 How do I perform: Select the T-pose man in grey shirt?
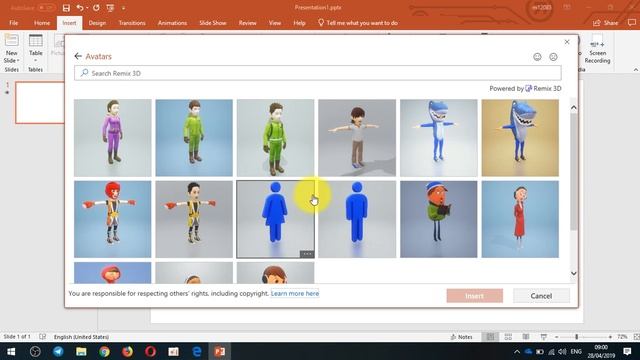click(357, 138)
